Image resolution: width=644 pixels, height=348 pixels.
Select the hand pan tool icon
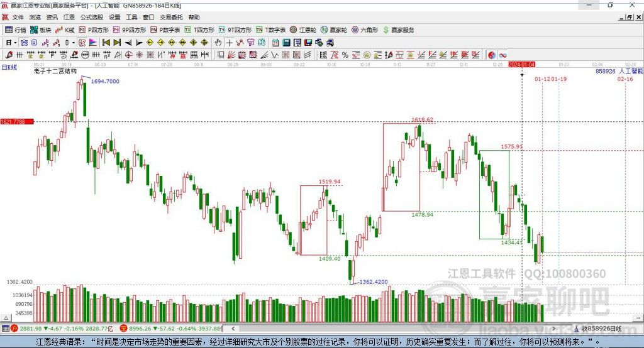(x=218, y=43)
